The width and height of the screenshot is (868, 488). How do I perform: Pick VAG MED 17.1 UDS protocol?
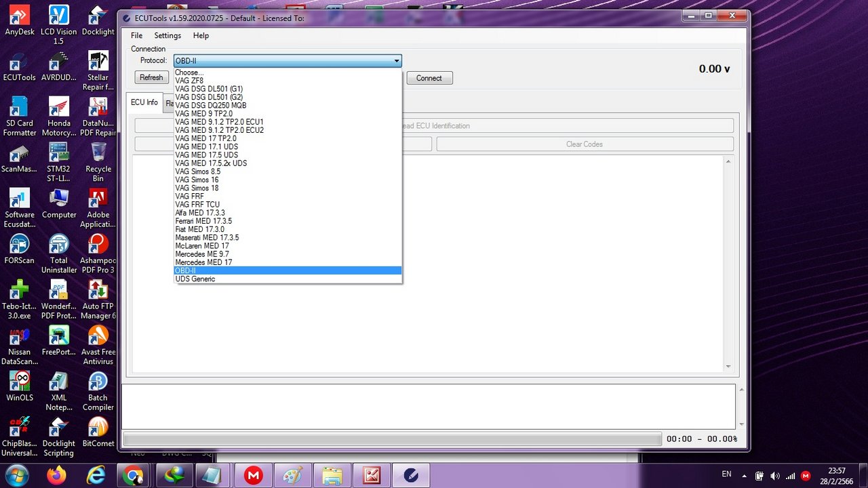click(x=288, y=146)
